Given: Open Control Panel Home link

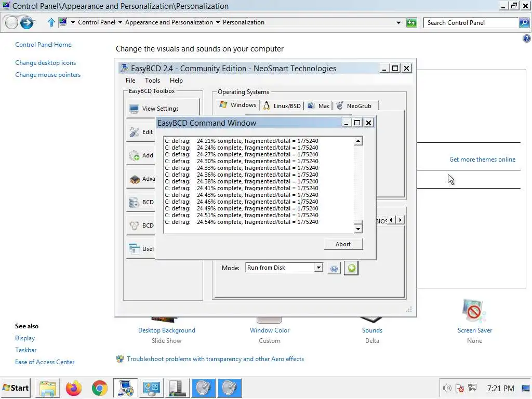Looking at the screenshot, I should tap(43, 45).
